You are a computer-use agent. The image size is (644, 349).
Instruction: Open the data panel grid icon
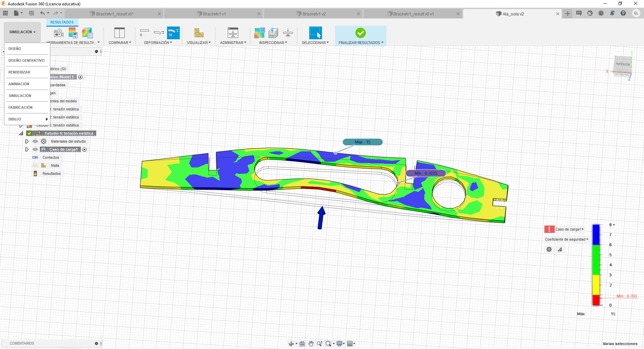click(x=5, y=13)
